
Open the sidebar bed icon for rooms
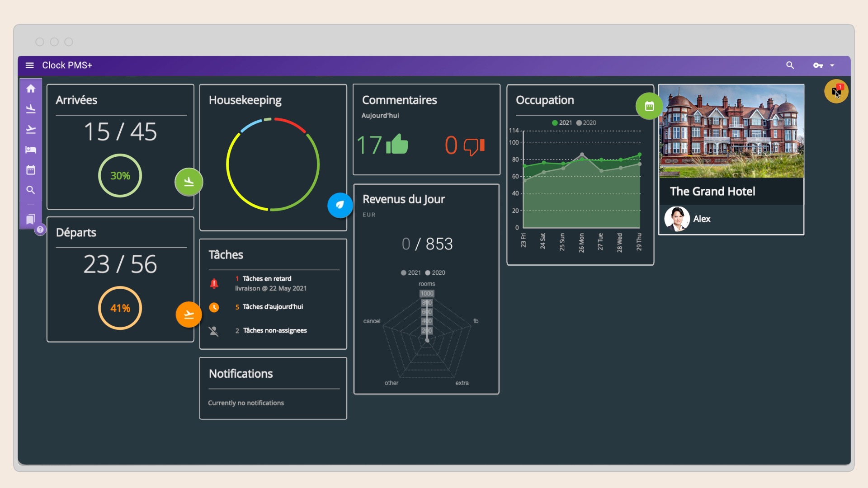pyautogui.click(x=31, y=150)
